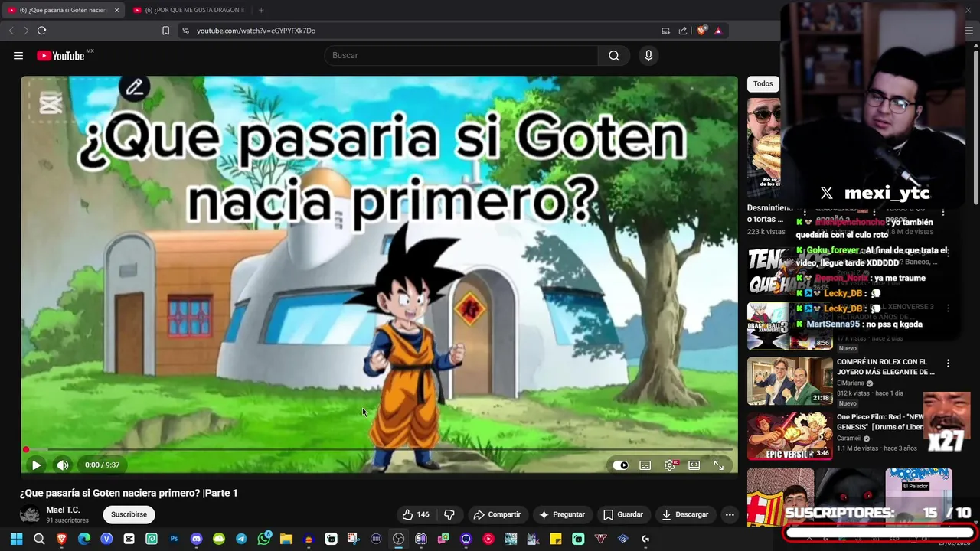
Task: Open ElMariana channel name
Action: (851, 383)
